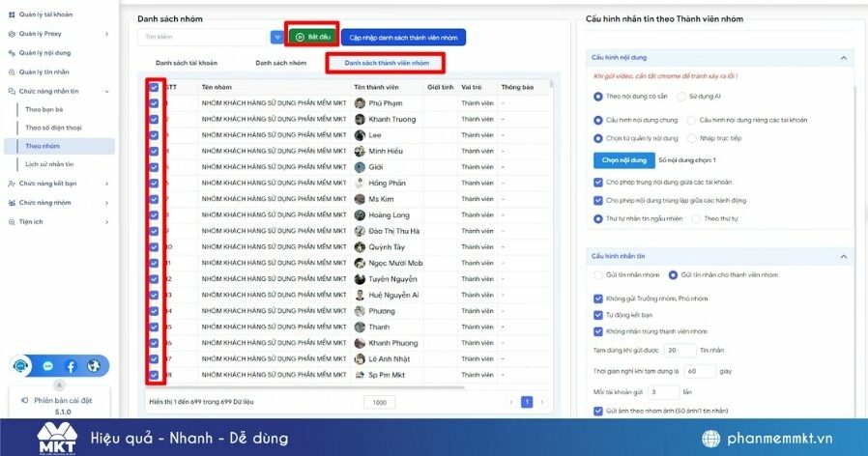This screenshot has height=456, width=868.
Task: Select Cấu hình nội dung riêng các tài khoản
Action: (x=691, y=120)
